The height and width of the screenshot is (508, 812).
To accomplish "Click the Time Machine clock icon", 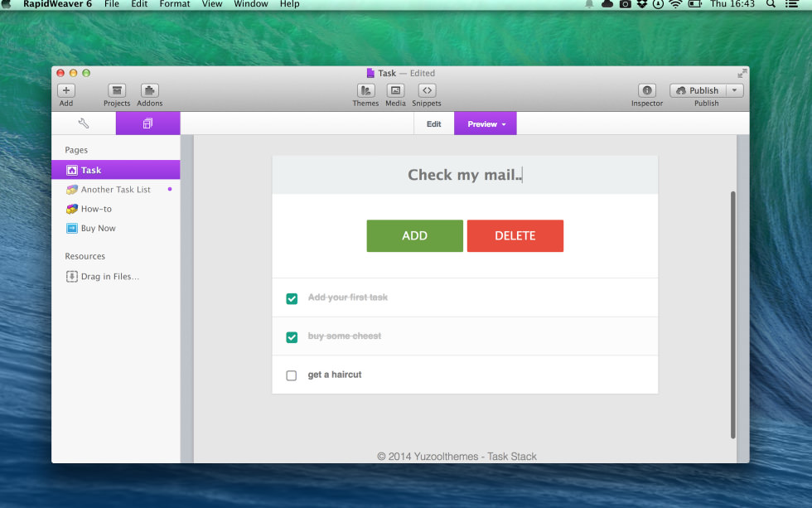I will coord(658,4).
